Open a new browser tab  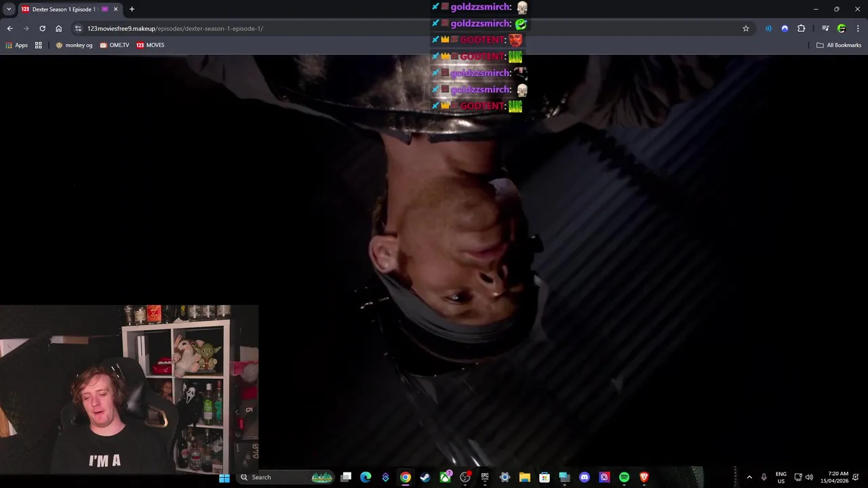tap(132, 9)
